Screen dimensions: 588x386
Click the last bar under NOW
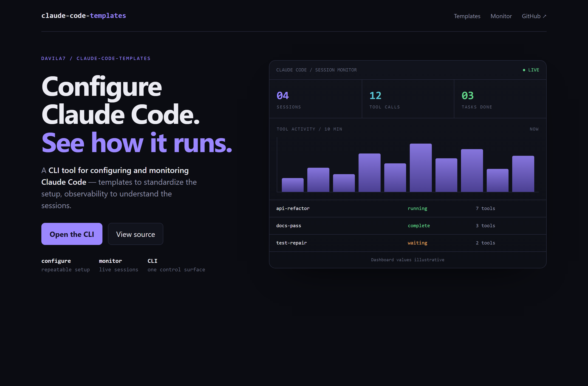point(523,174)
